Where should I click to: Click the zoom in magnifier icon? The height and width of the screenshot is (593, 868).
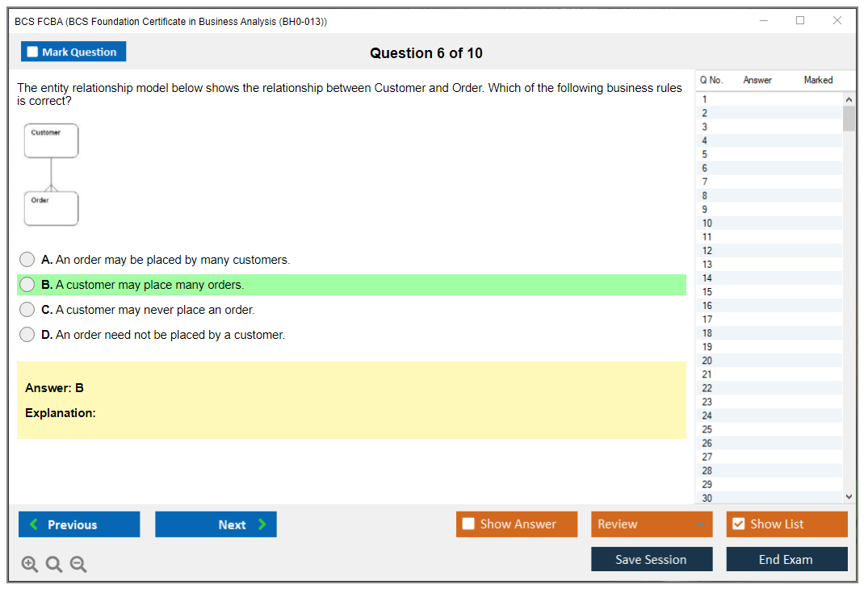click(30, 565)
